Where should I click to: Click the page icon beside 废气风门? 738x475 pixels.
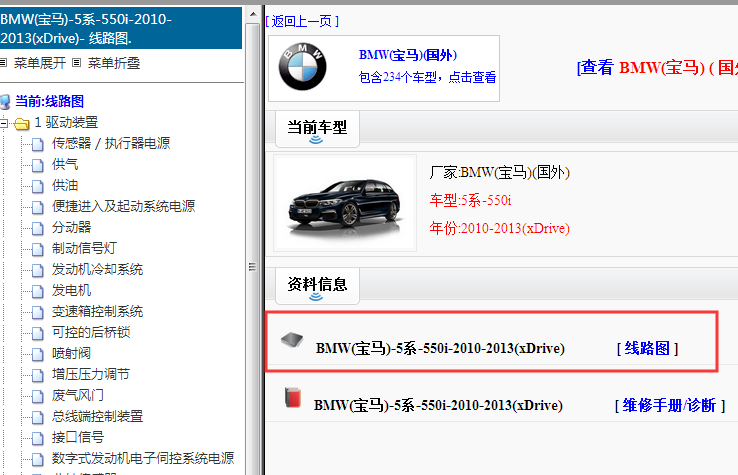[38, 396]
